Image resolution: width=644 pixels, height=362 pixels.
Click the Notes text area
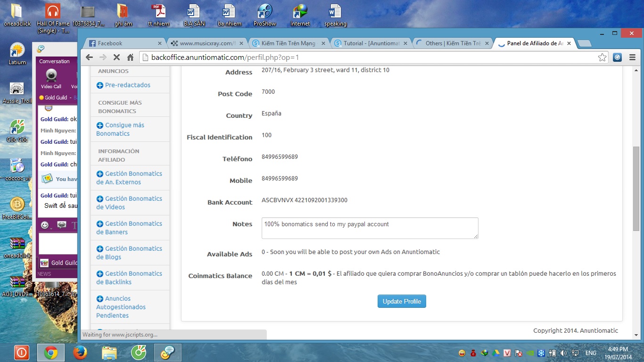[x=370, y=228]
